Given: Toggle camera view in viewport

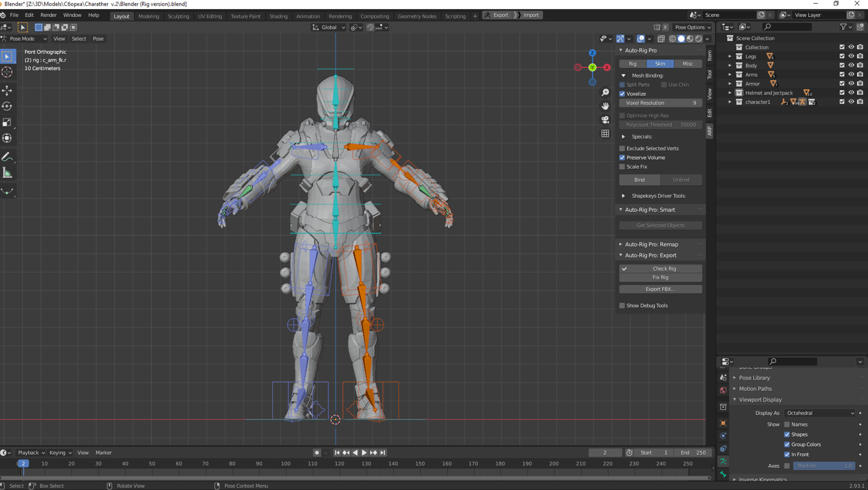Looking at the screenshot, I should coord(605,120).
